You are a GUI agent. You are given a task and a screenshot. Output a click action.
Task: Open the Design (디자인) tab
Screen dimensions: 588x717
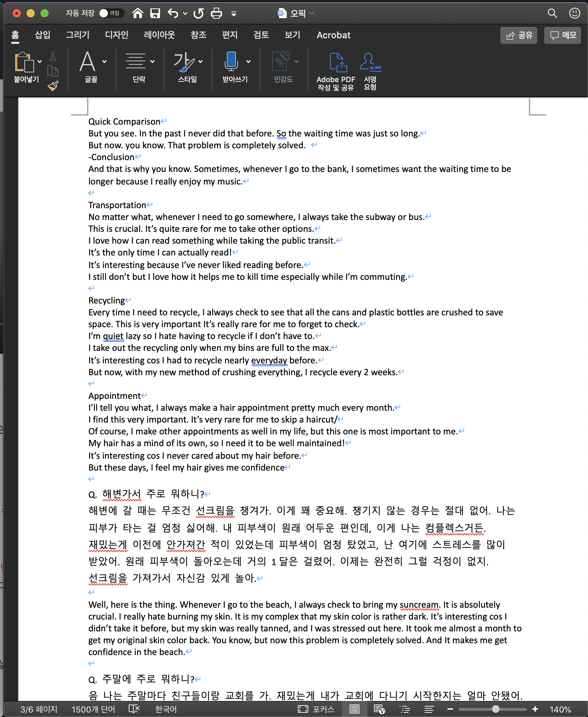pyautogui.click(x=117, y=35)
